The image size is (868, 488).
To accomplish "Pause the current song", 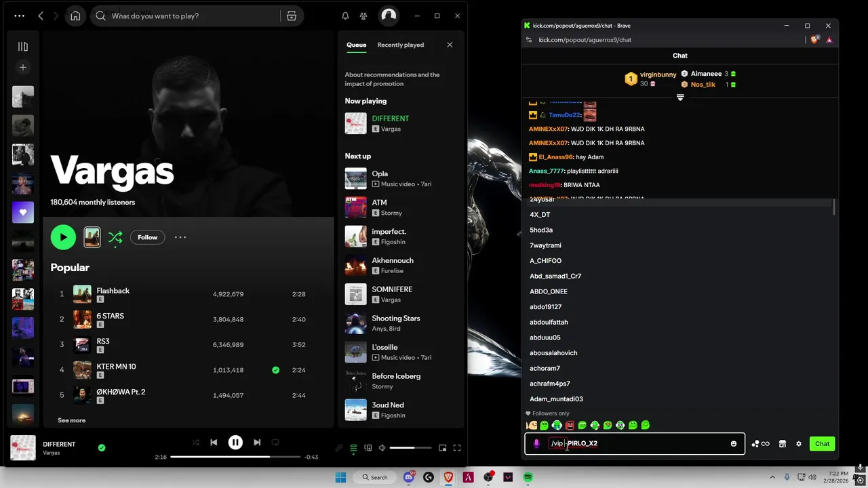I will pos(235,443).
